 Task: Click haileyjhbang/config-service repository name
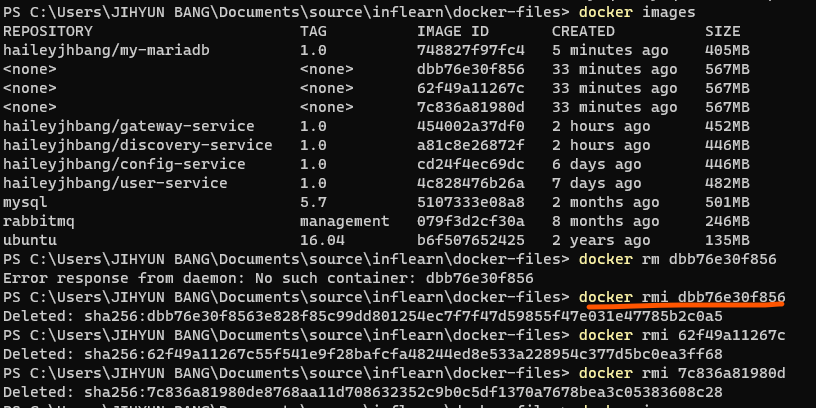124,164
